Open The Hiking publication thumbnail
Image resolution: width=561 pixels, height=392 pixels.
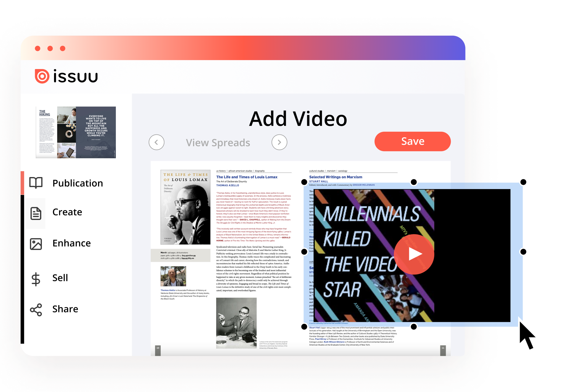[76, 132]
